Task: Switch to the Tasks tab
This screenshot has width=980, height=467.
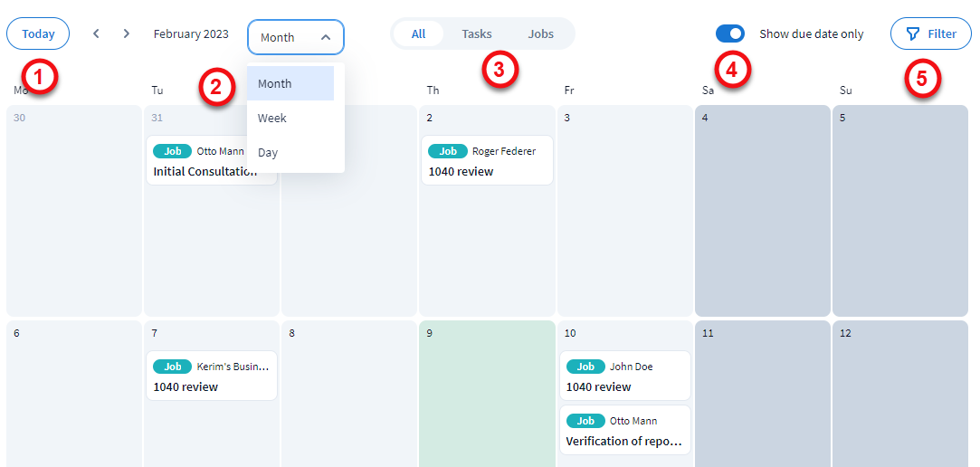Action: click(477, 34)
